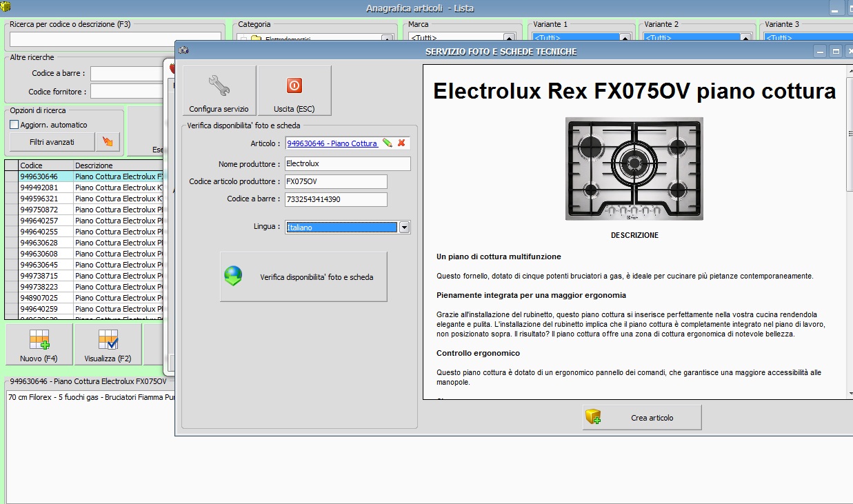853x504 pixels.
Task: Expand the Marca dropdown arrow
Action: click(x=509, y=39)
